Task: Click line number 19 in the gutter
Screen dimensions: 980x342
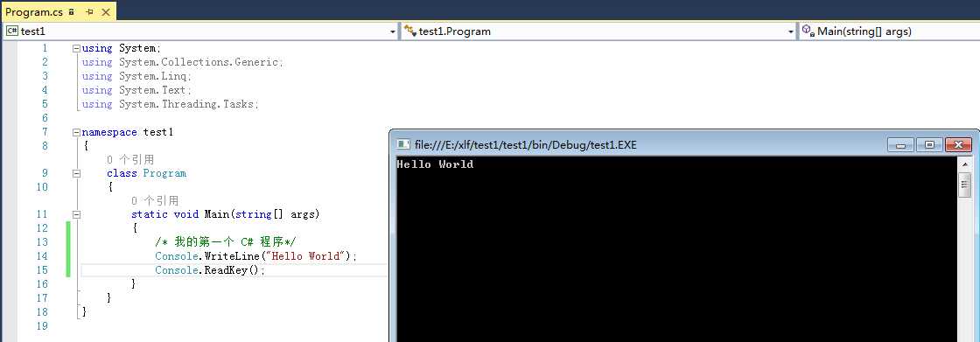Action: click(x=42, y=325)
